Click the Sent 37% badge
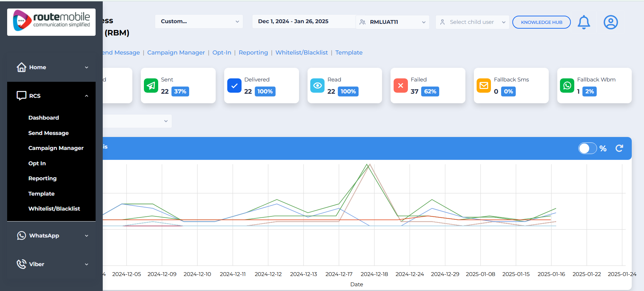Viewport: 644px width, 291px height. tap(180, 91)
